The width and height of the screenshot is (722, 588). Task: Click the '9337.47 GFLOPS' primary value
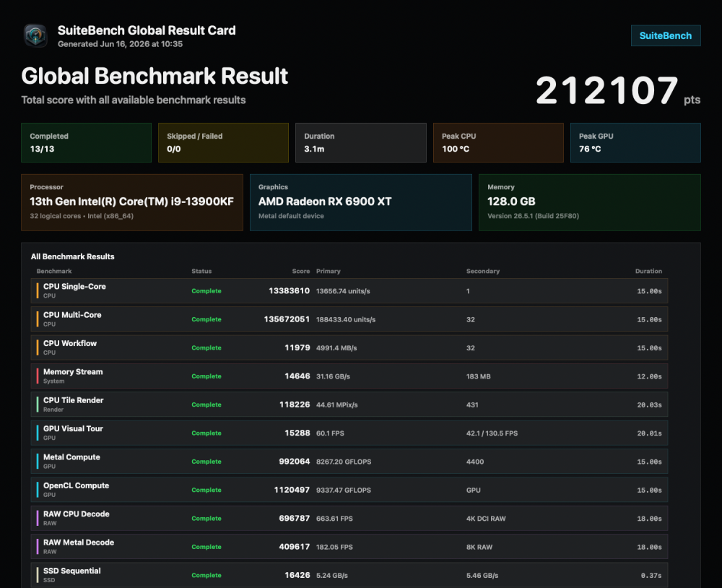coord(344,490)
